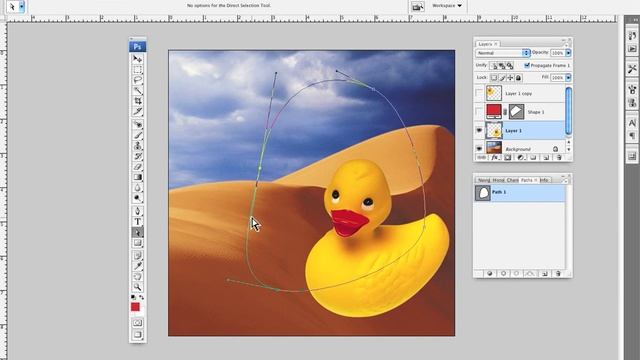This screenshot has height=360, width=640.
Task: Click Make work path from selection button
Action: tap(530, 273)
